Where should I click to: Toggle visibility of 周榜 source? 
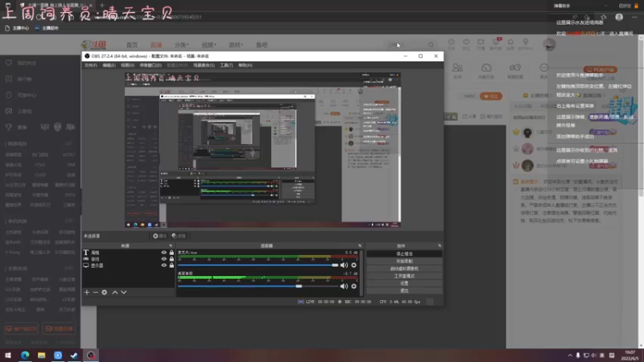(x=164, y=253)
